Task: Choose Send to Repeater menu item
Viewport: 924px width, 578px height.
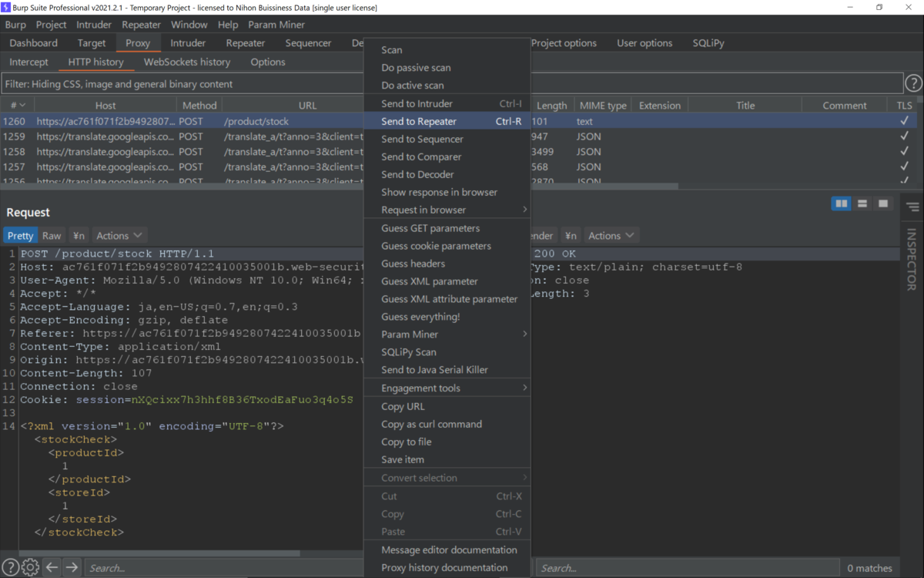Action: pyautogui.click(x=447, y=121)
